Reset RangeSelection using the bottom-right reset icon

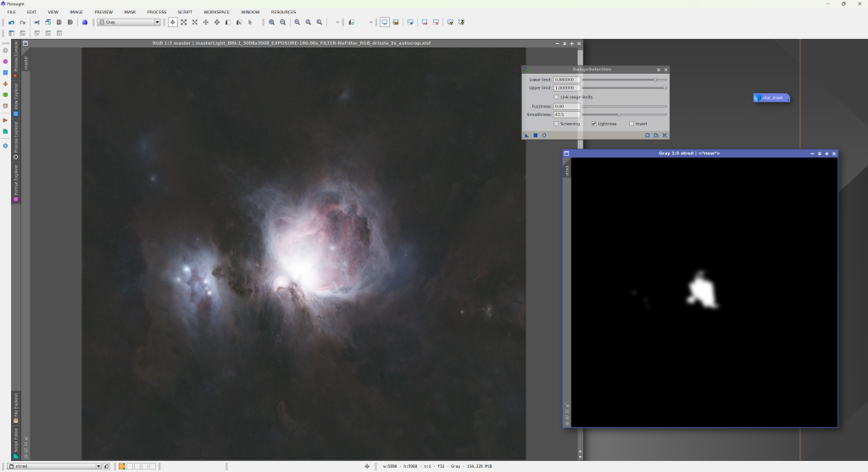tap(665, 135)
